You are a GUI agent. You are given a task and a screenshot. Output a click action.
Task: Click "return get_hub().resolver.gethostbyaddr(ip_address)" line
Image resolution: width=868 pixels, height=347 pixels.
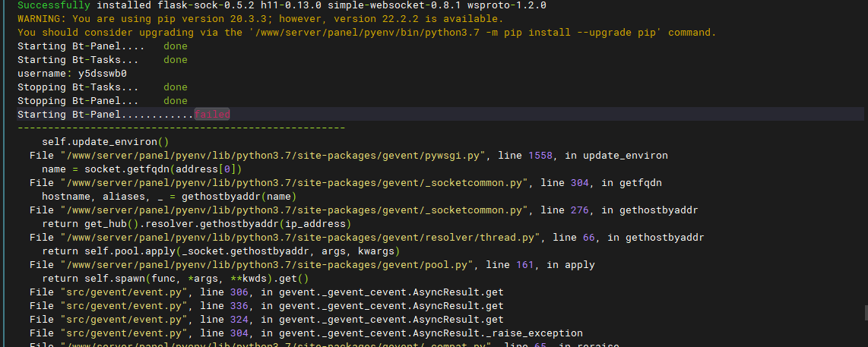click(x=197, y=224)
